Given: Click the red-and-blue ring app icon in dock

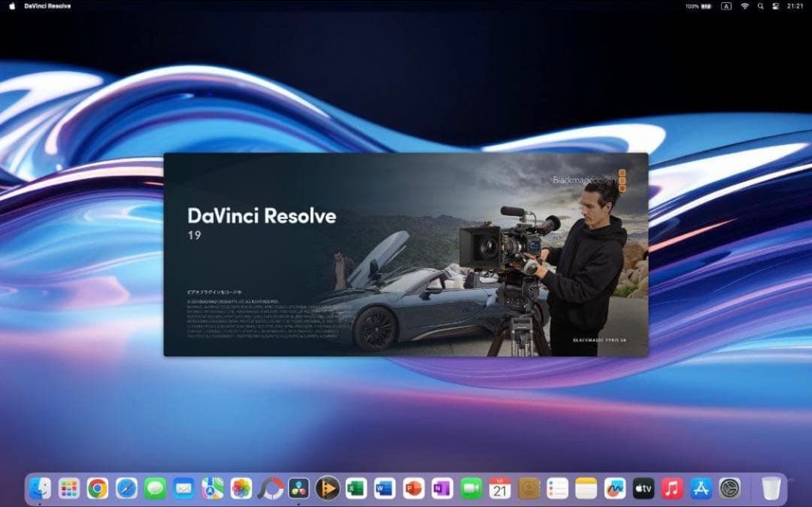Looking at the screenshot, I should click(271, 488).
